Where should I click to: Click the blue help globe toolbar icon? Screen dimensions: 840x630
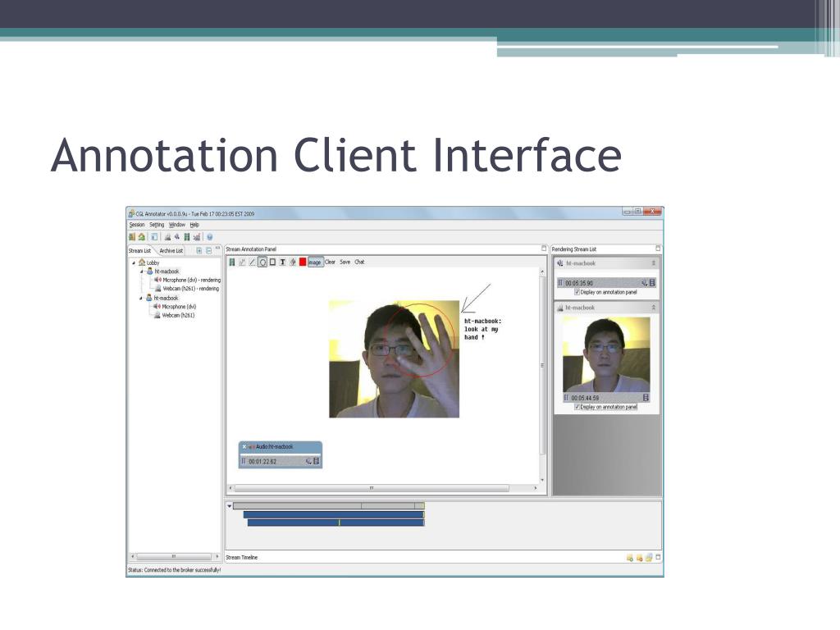point(209,237)
